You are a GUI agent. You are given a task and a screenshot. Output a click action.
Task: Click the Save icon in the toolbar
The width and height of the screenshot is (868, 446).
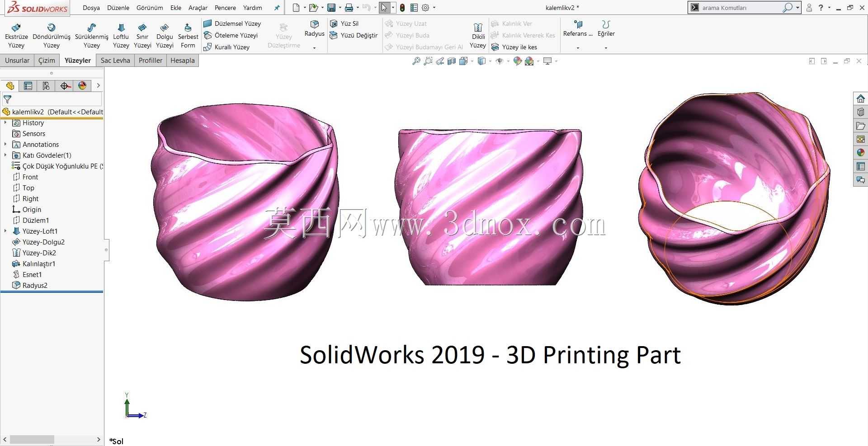coord(331,8)
